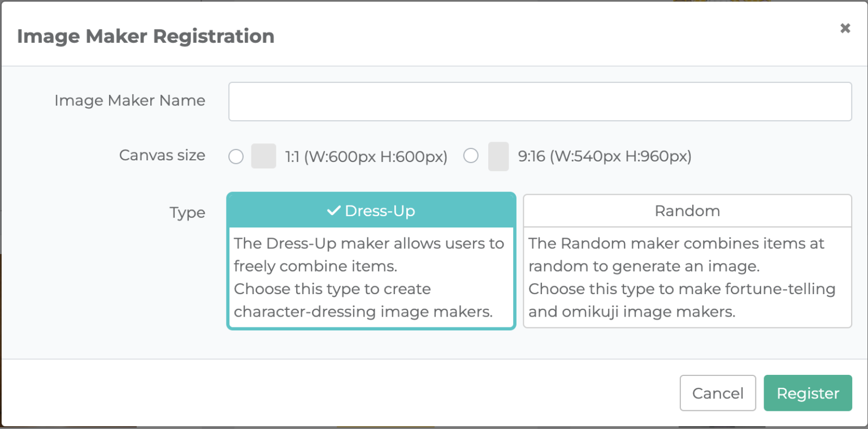The image size is (868, 429).
Task: Choose the Random type header
Action: [687, 211]
